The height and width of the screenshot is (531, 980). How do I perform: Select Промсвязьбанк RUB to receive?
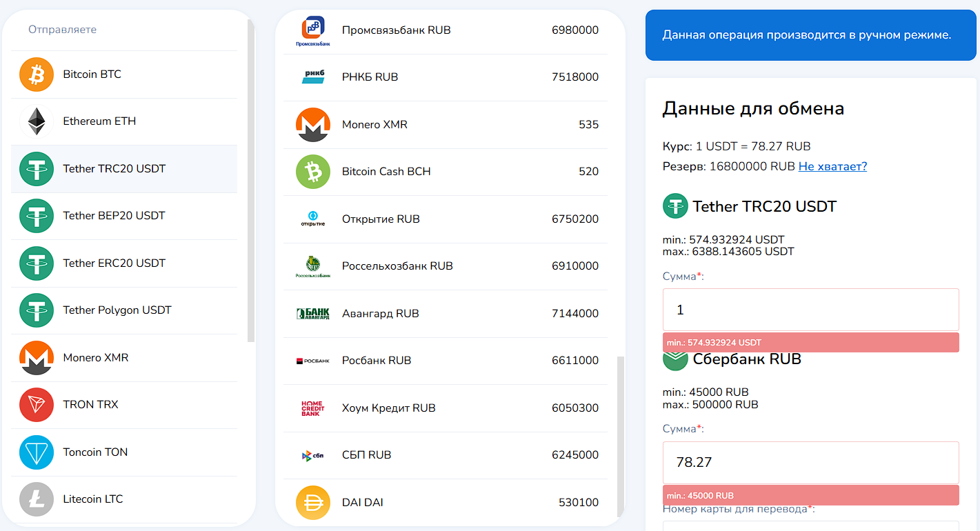coord(446,31)
